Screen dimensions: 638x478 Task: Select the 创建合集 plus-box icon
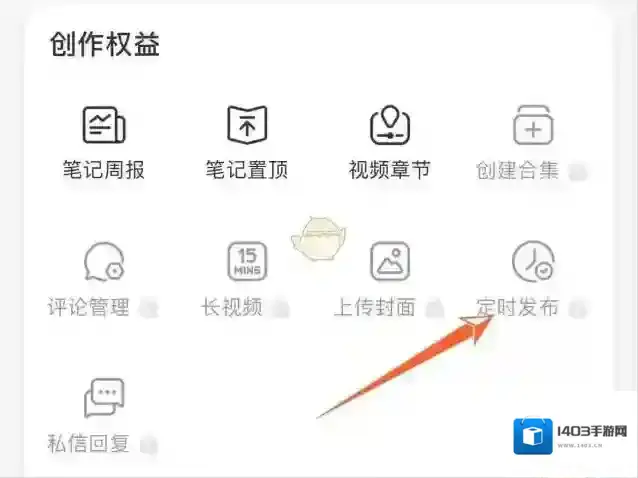(x=533, y=125)
